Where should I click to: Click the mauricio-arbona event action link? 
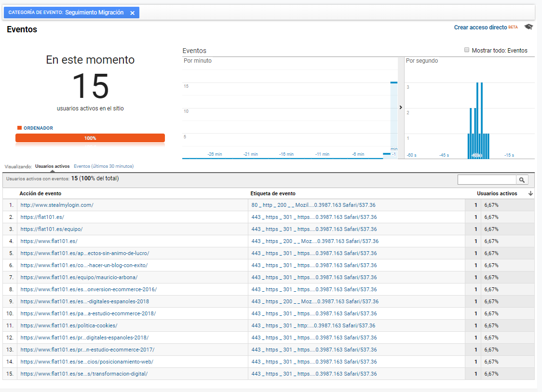point(79,277)
